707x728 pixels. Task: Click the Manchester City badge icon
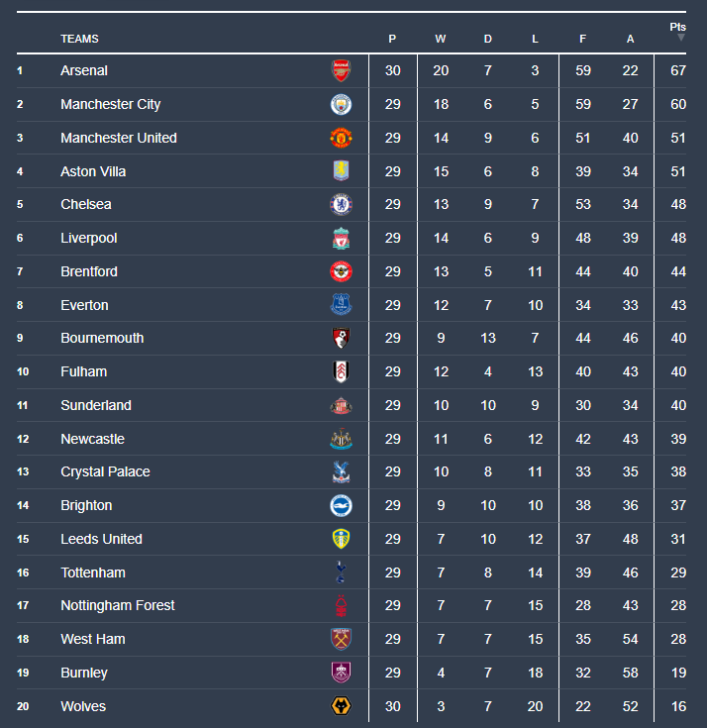coord(341,104)
